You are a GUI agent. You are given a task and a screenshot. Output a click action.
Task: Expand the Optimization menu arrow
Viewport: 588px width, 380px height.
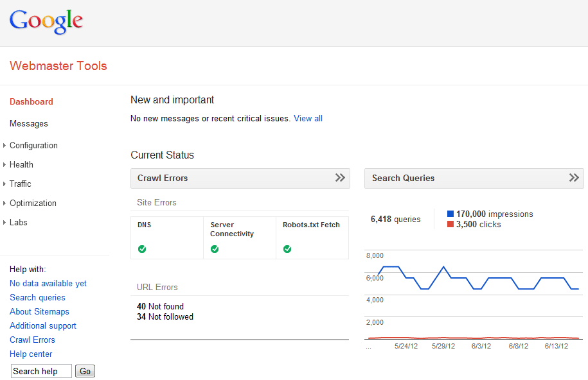pos(4,203)
